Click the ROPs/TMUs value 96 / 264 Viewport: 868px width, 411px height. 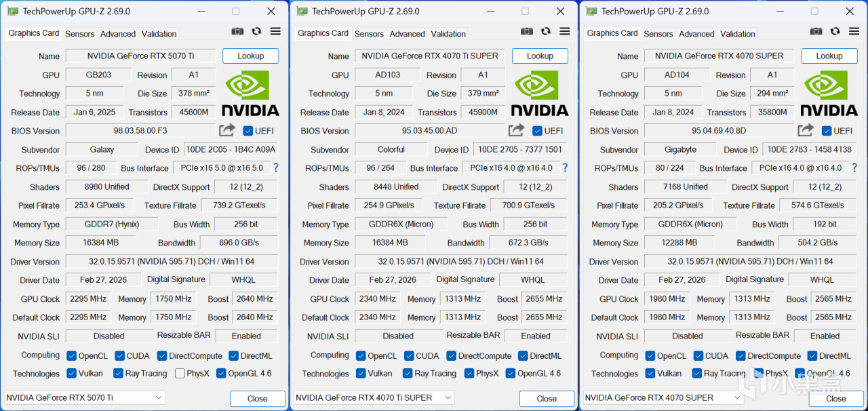380,168
